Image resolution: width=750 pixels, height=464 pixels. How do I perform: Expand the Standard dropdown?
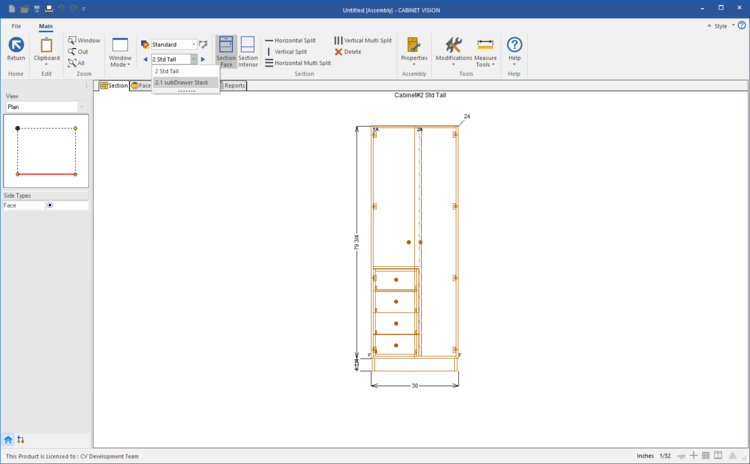click(x=194, y=45)
